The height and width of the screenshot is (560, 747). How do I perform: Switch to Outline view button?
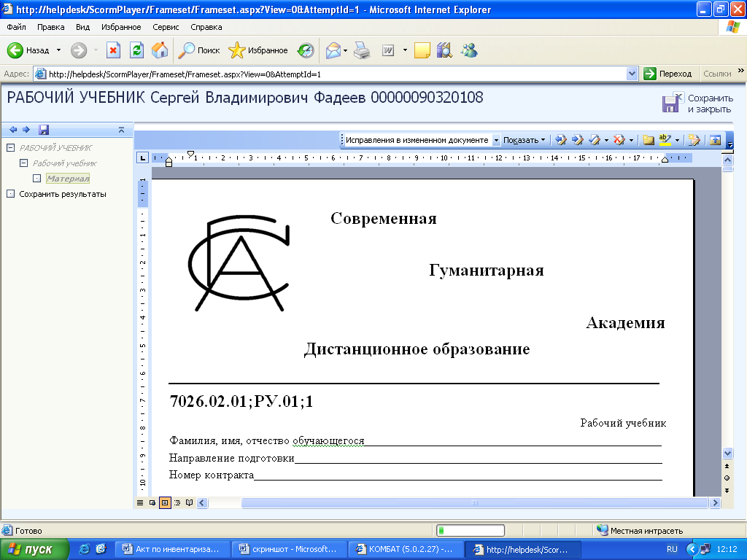tap(177, 502)
